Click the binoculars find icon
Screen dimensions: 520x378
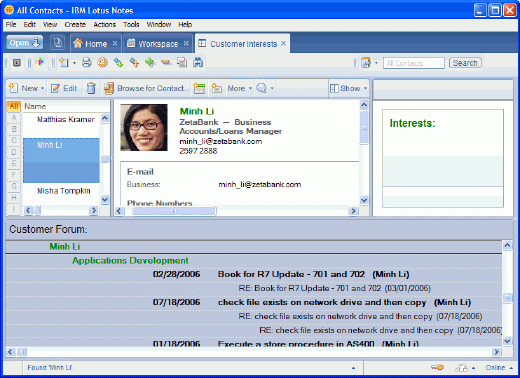(198, 62)
